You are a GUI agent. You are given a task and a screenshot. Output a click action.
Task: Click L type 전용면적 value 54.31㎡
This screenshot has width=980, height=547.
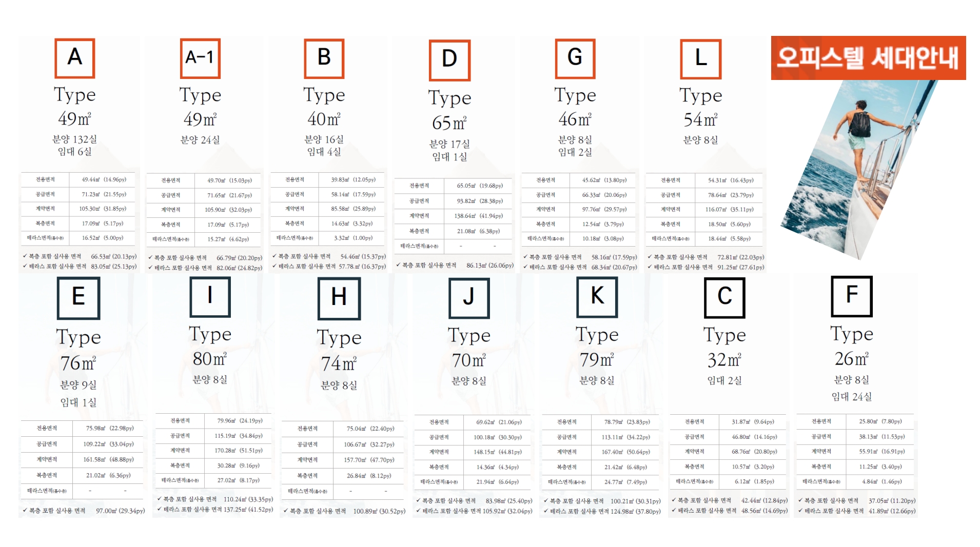pos(731,180)
